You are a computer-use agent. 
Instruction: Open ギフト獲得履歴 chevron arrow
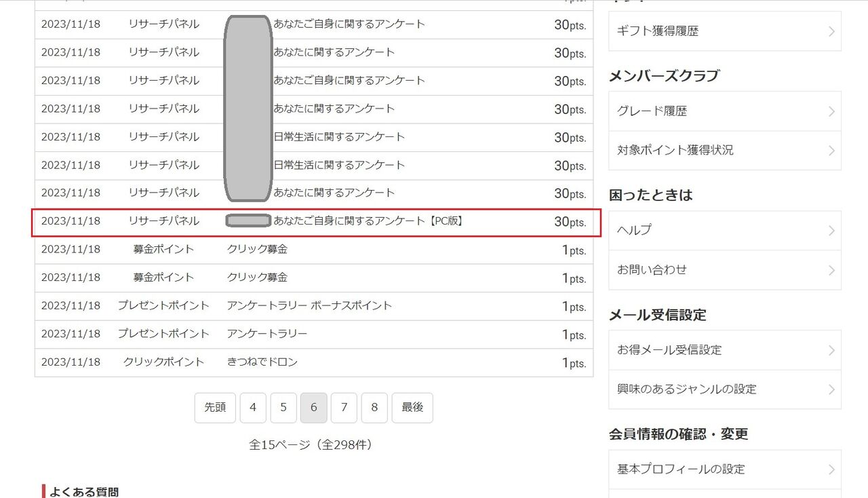(x=831, y=31)
